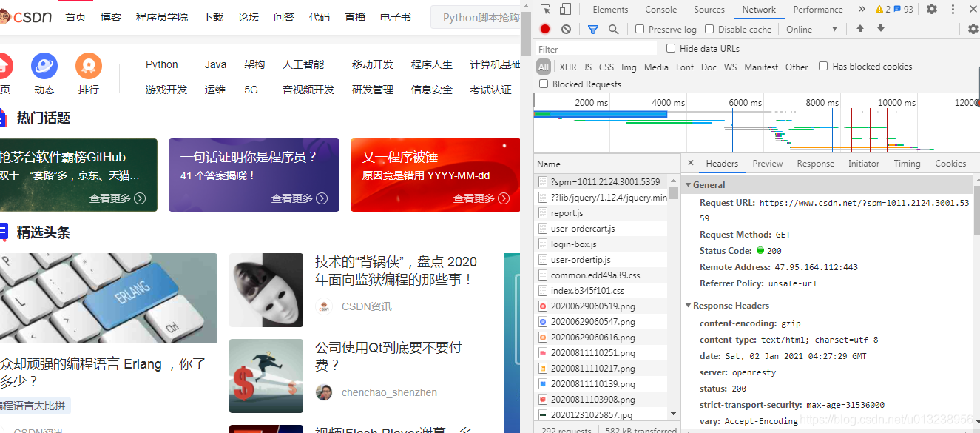Activate the inspect element picker
The image size is (980, 433).
tap(545, 9)
